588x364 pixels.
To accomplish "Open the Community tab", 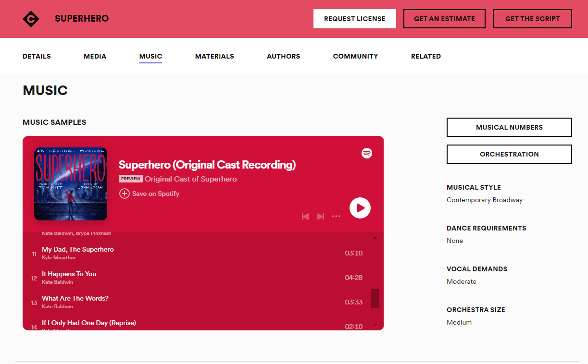I will [x=355, y=56].
